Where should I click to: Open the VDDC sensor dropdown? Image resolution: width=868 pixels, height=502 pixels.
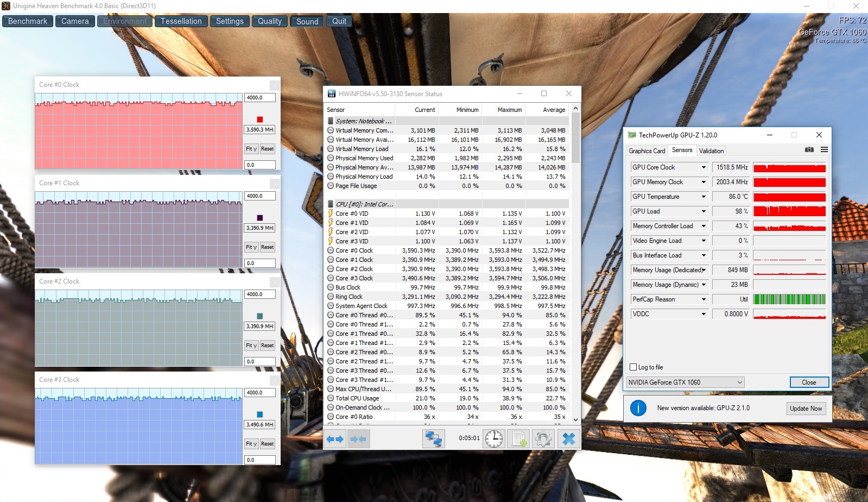704,314
